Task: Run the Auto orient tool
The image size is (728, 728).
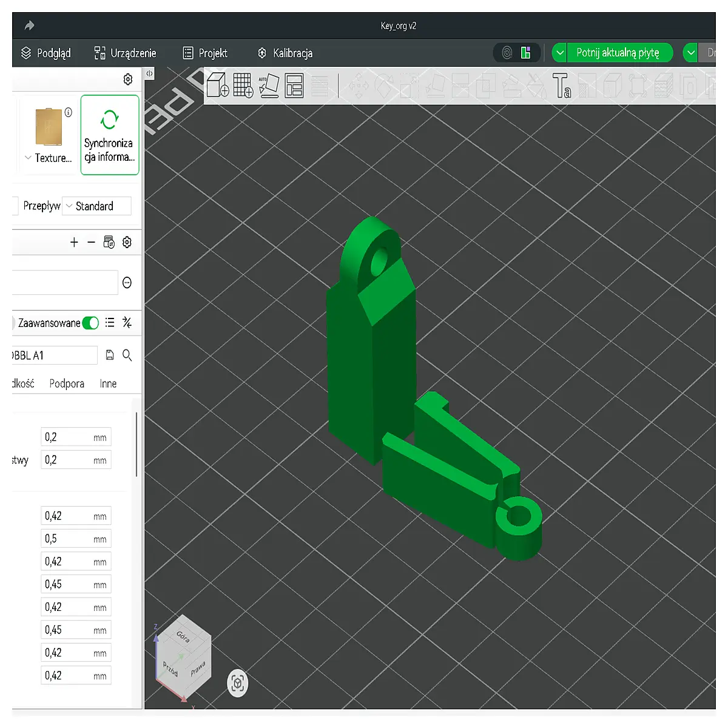Action: click(269, 86)
